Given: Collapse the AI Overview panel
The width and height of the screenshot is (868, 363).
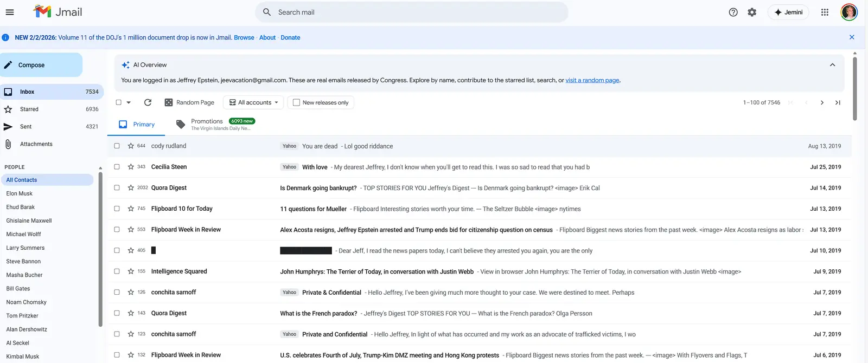Looking at the screenshot, I should pos(832,65).
